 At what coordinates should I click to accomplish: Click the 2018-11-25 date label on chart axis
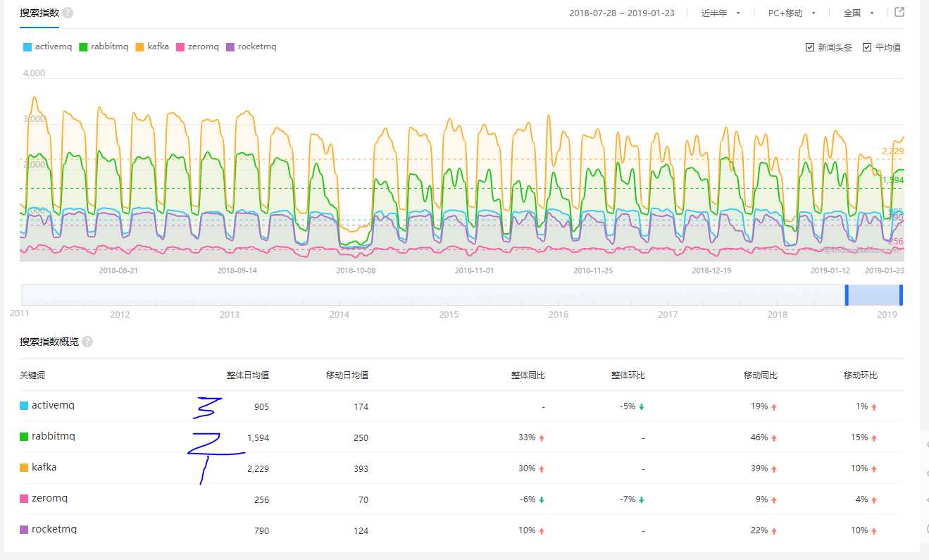click(x=593, y=270)
